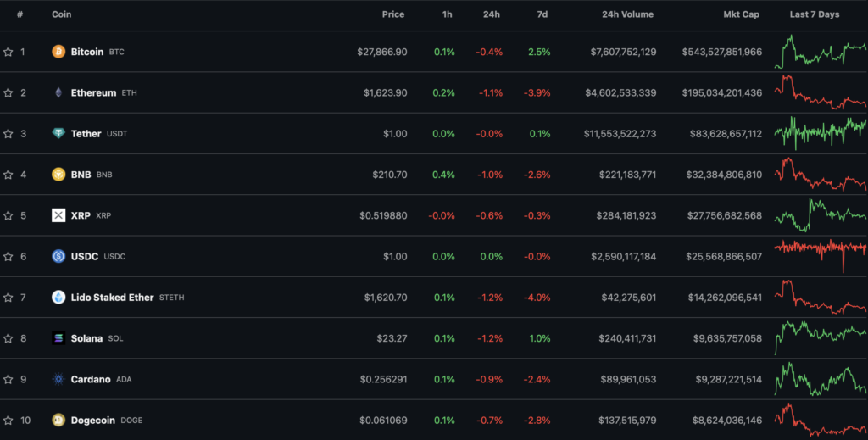Toggle favorite star for Lido Staked Ether
This screenshot has width=868, height=440.
coord(8,298)
